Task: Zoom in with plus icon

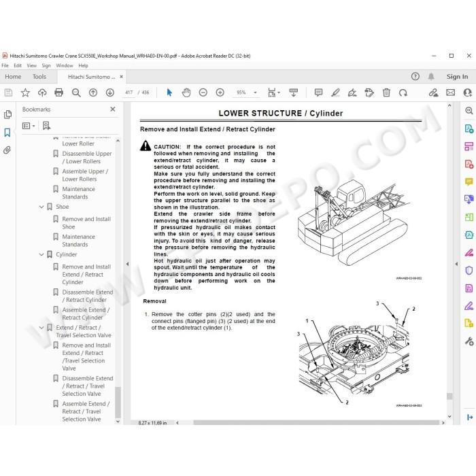Action: [220, 92]
